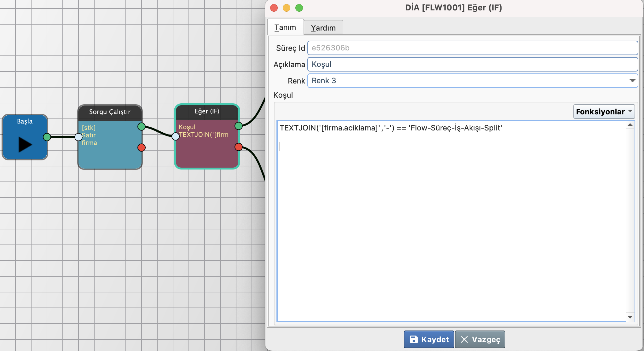Click scrollbar down arrow in Koşul editor
Image resolution: width=644 pixels, height=351 pixels.
(630, 317)
